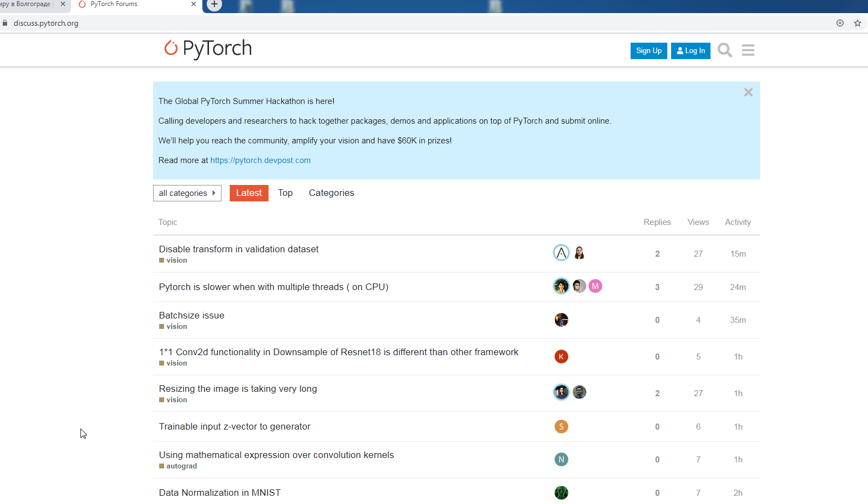Sort topics by the Replies column header
The height and width of the screenshot is (504, 868).
657,222
